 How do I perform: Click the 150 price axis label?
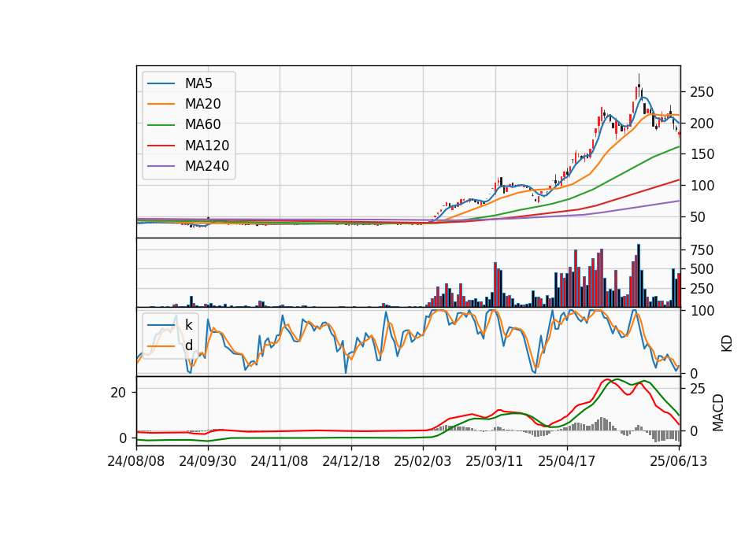click(x=702, y=154)
